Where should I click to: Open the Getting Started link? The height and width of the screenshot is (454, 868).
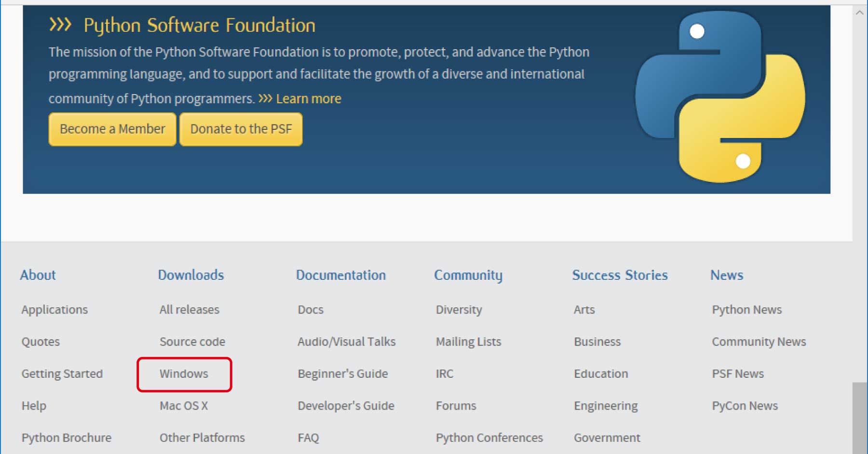coord(62,374)
